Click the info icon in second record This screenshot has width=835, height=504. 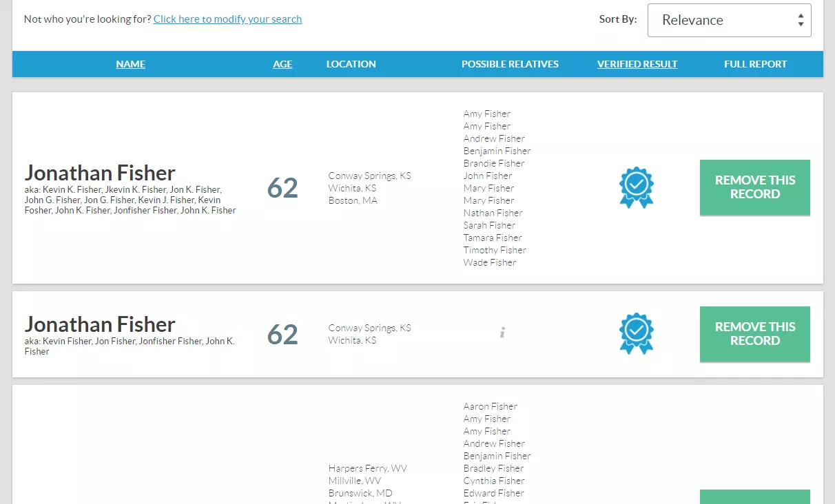pyautogui.click(x=503, y=333)
